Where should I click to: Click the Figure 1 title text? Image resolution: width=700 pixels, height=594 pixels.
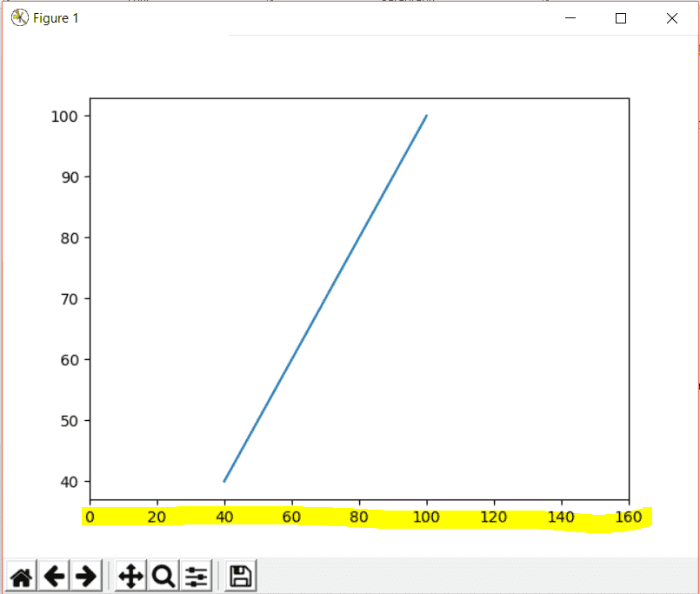[56, 18]
